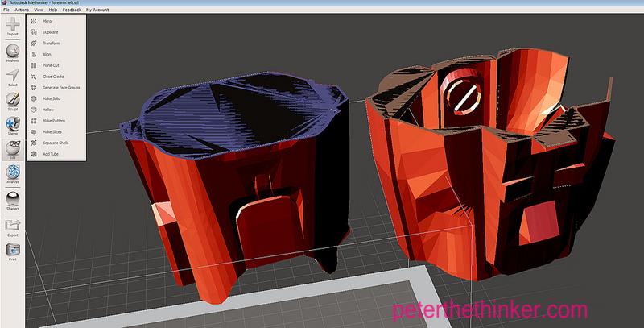Open the My Account menu

tap(97, 10)
